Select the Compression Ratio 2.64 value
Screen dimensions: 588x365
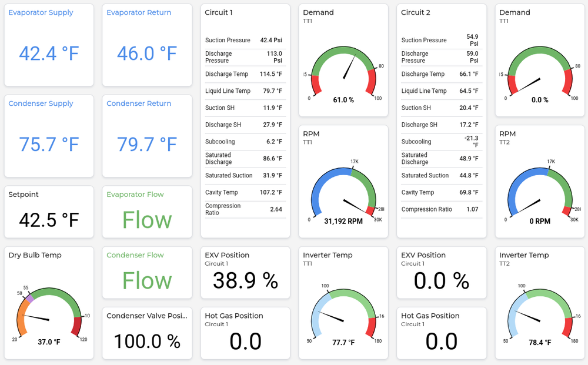[276, 209]
